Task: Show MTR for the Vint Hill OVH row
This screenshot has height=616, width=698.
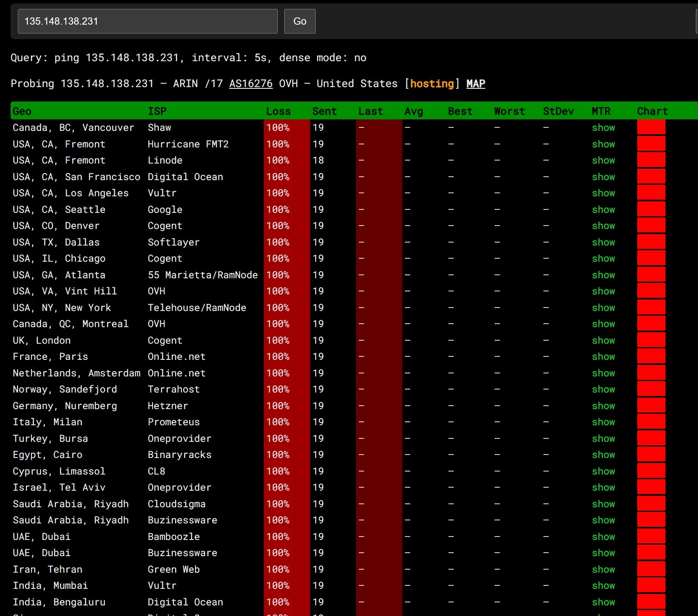Action: pyautogui.click(x=603, y=291)
